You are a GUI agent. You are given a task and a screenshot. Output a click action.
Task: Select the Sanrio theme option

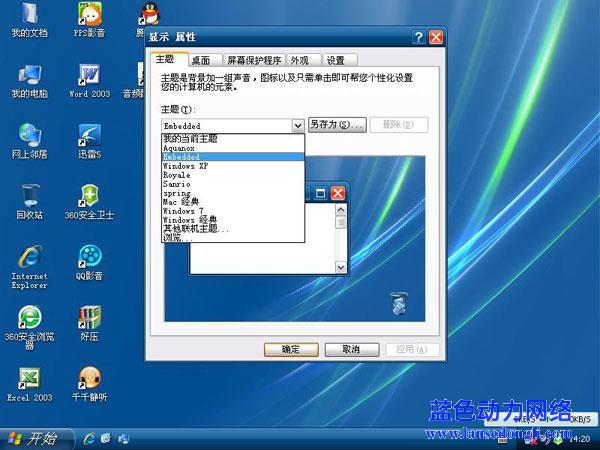[x=233, y=184]
